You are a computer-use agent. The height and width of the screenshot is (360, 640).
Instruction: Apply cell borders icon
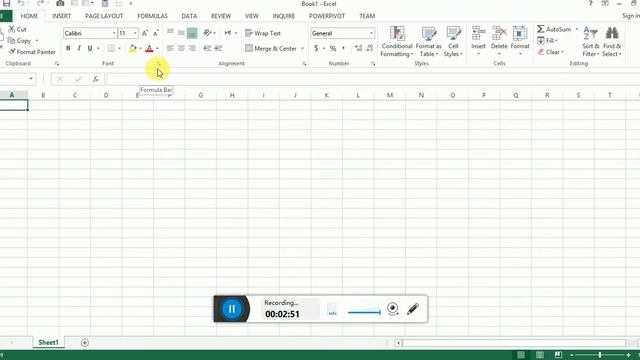pos(111,48)
